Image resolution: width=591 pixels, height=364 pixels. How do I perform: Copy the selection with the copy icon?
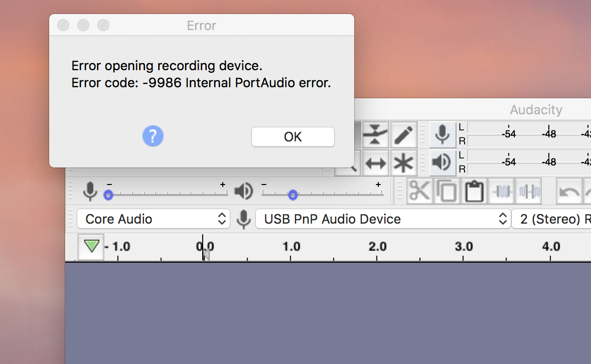pos(447,191)
